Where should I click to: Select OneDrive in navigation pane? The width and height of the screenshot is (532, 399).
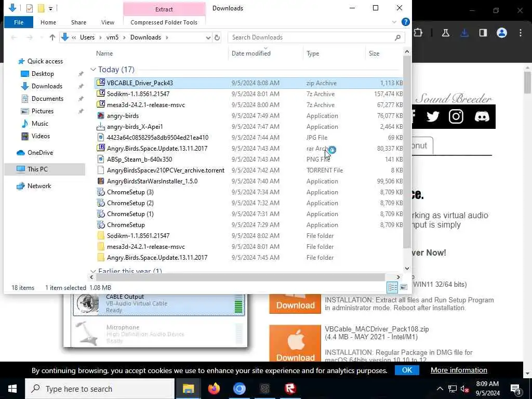40,153
